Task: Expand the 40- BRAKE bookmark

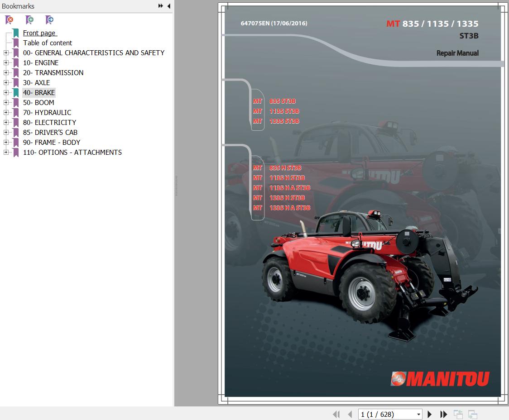Action: [x=6, y=92]
